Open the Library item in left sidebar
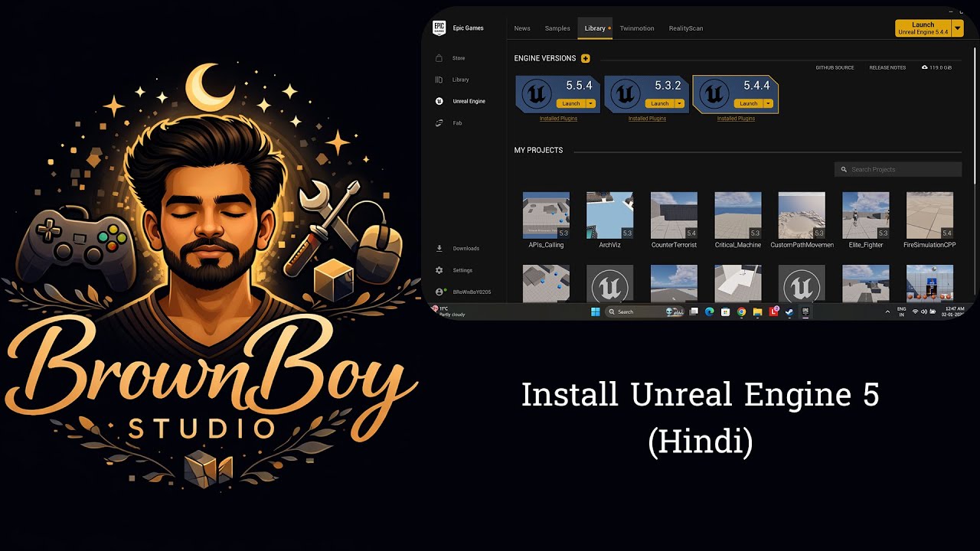The height and width of the screenshot is (551, 980). (452, 80)
